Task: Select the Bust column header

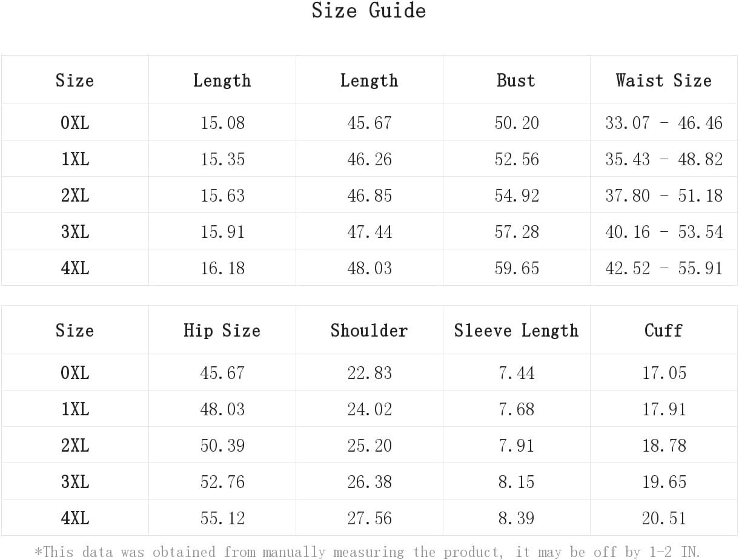Action: click(x=516, y=81)
